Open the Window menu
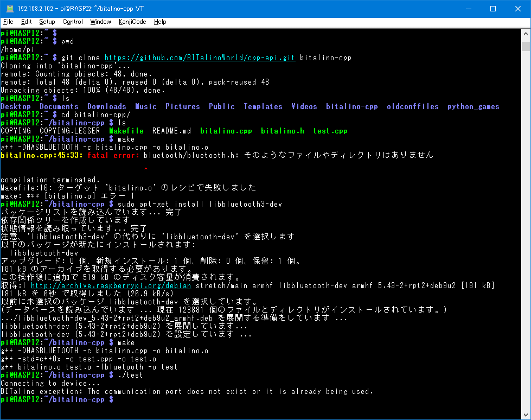531x420 pixels. click(x=100, y=22)
